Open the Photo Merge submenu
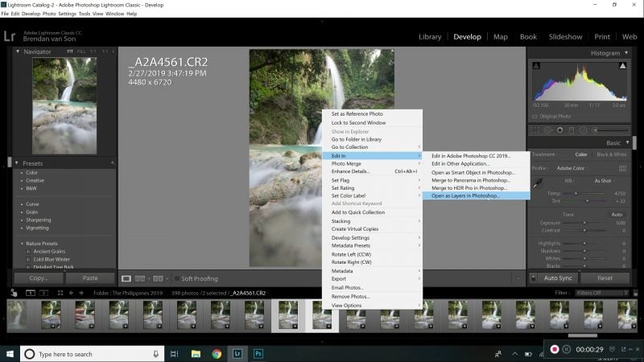 coord(372,163)
